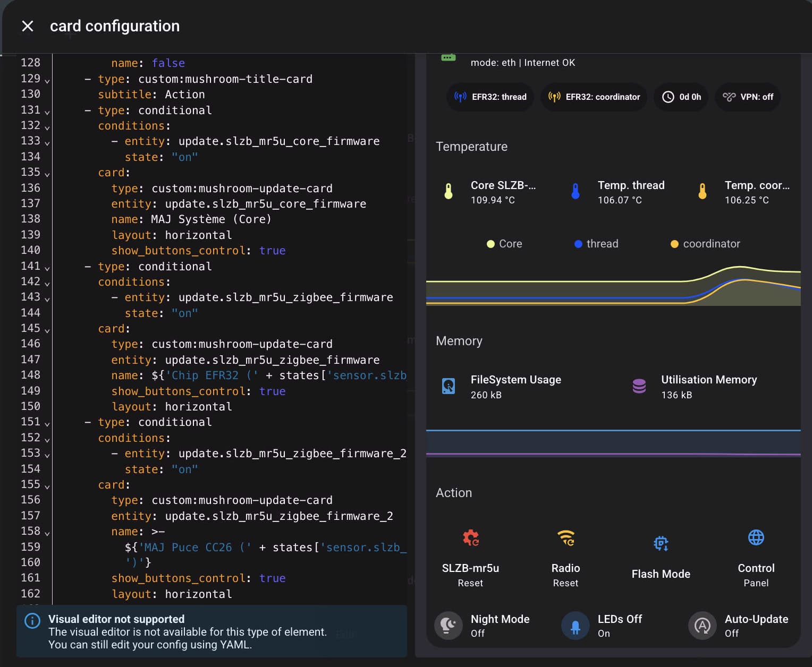Toggle the Core legend item in graph

[x=504, y=244]
